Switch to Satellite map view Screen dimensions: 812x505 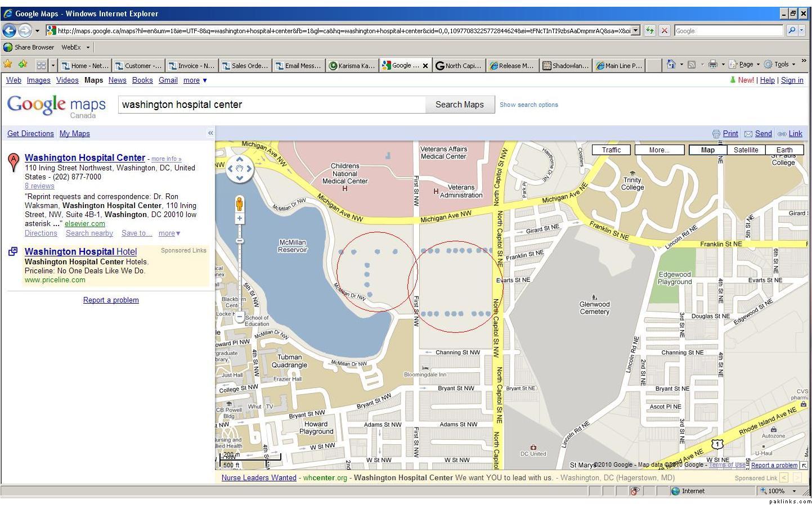coord(746,150)
